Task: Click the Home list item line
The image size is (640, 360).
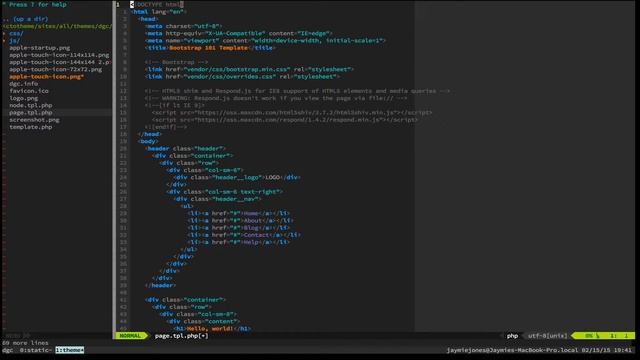Action: tap(239, 213)
